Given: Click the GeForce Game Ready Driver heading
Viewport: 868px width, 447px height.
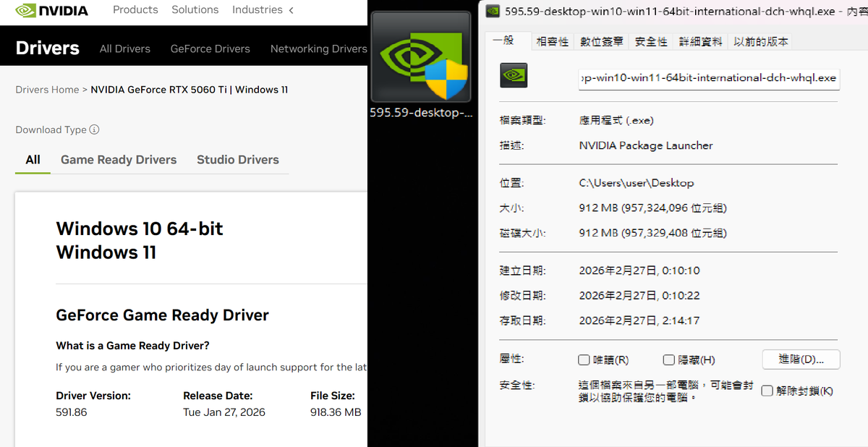Looking at the screenshot, I should [x=163, y=315].
